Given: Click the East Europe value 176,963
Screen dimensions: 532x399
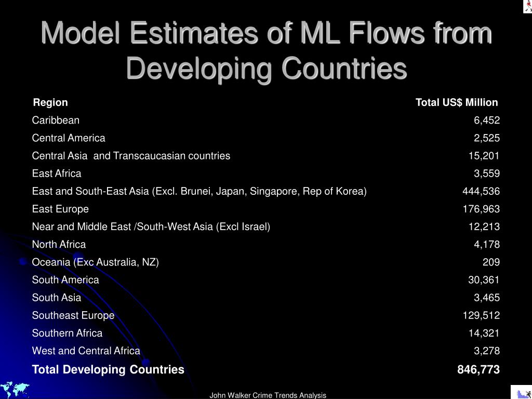Looking at the screenshot, I should [x=481, y=209].
